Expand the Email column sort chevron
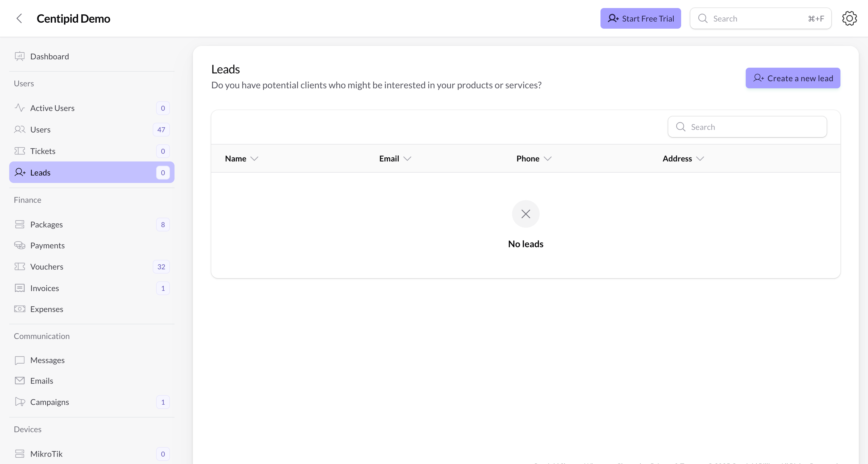Image resolution: width=868 pixels, height=464 pixels. (x=407, y=159)
